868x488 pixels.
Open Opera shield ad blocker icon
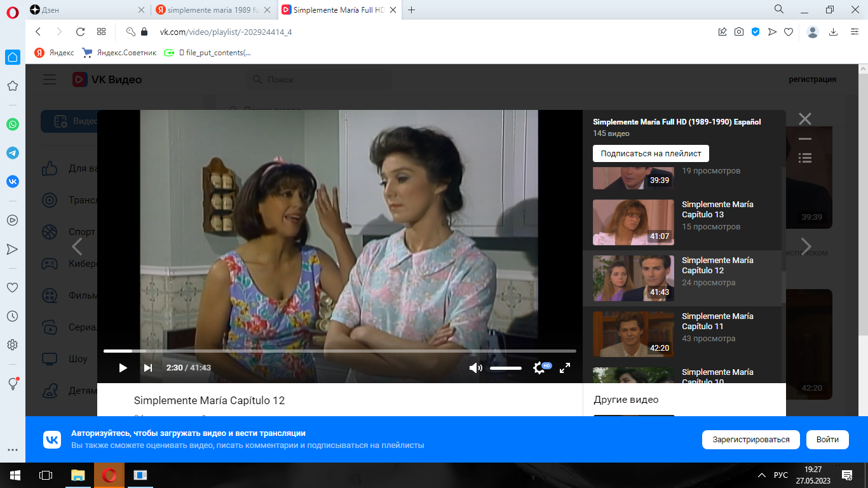point(756,32)
